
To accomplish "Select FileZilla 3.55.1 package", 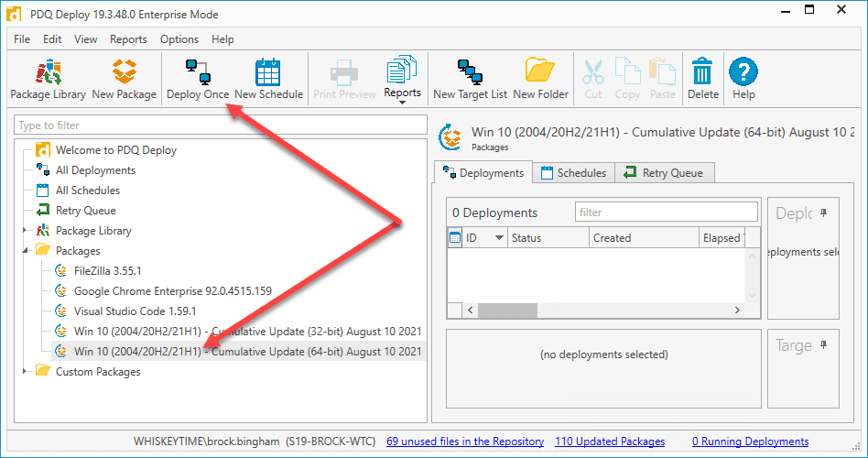I will (107, 271).
